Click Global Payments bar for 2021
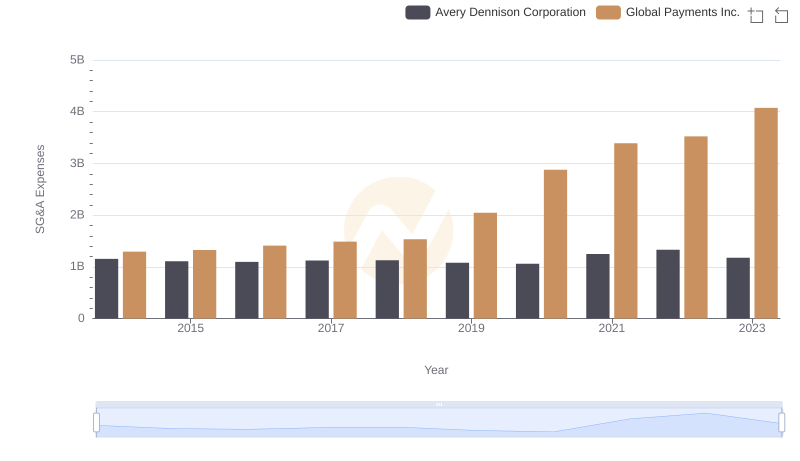The width and height of the screenshot is (800, 461). pos(626,231)
